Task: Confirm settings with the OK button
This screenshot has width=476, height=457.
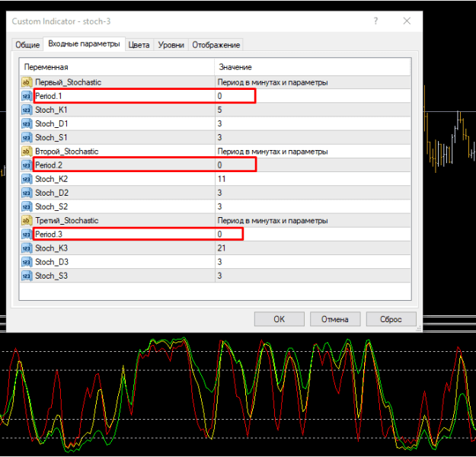Action: (x=280, y=319)
